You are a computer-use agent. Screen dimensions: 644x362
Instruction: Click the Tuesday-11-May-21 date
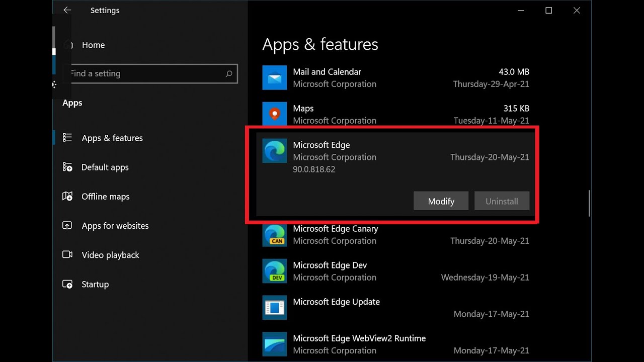[492, 121]
